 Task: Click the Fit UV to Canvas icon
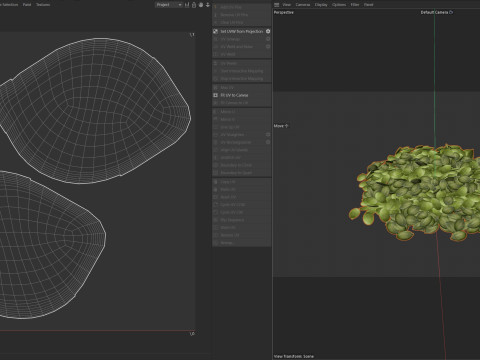[x=215, y=95]
